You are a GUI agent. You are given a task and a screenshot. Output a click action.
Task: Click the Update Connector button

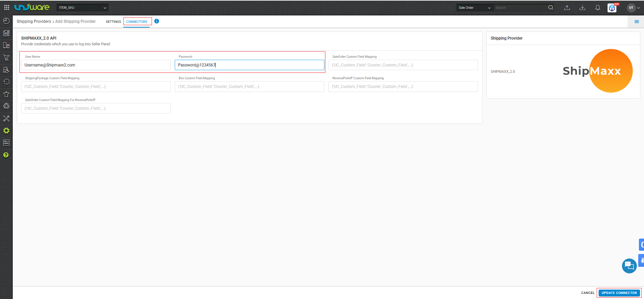(x=619, y=293)
